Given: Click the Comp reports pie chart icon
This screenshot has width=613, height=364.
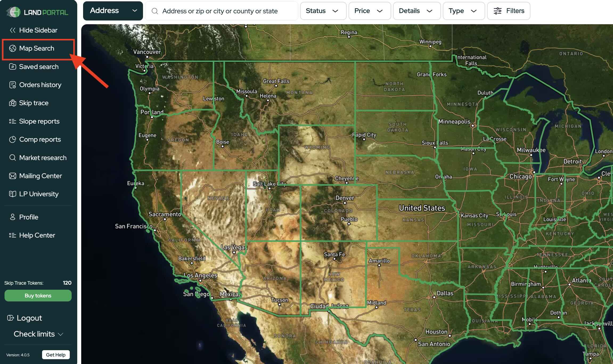Looking at the screenshot, I should point(13,140).
